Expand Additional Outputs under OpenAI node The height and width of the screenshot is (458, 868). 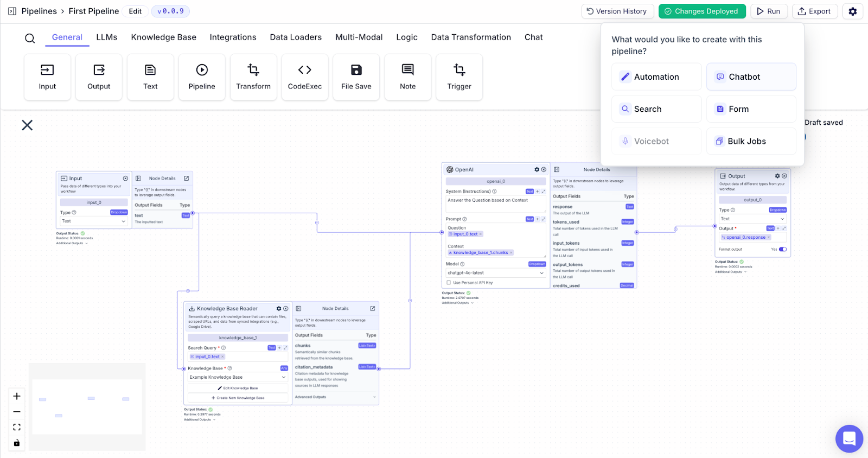[x=458, y=303]
